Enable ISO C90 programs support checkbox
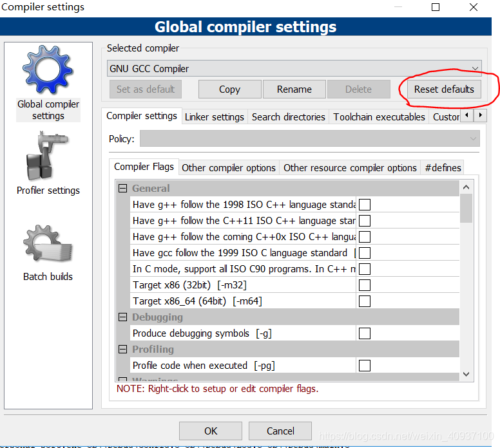The height and width of the screenshot is (448, 500). click(x=365, y=269)
